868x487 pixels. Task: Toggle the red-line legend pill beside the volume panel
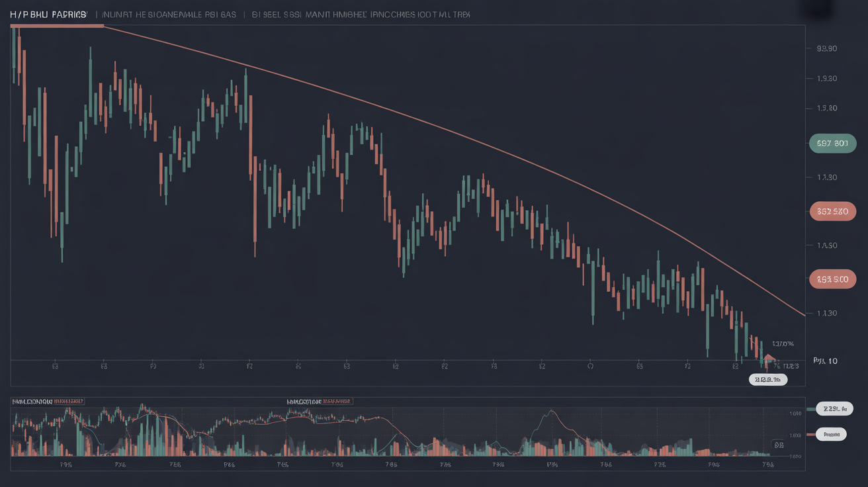click(831, 435)
